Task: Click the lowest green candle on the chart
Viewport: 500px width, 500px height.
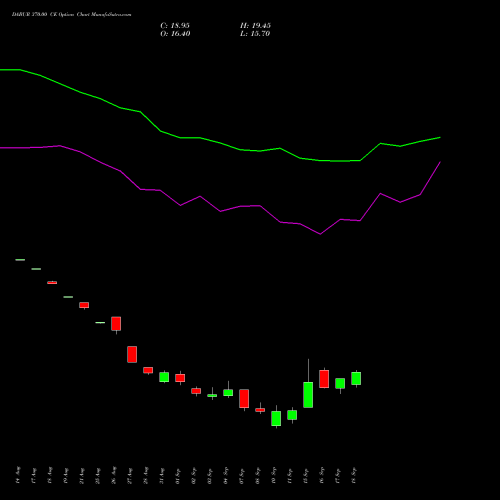Action: click(276, 418)
